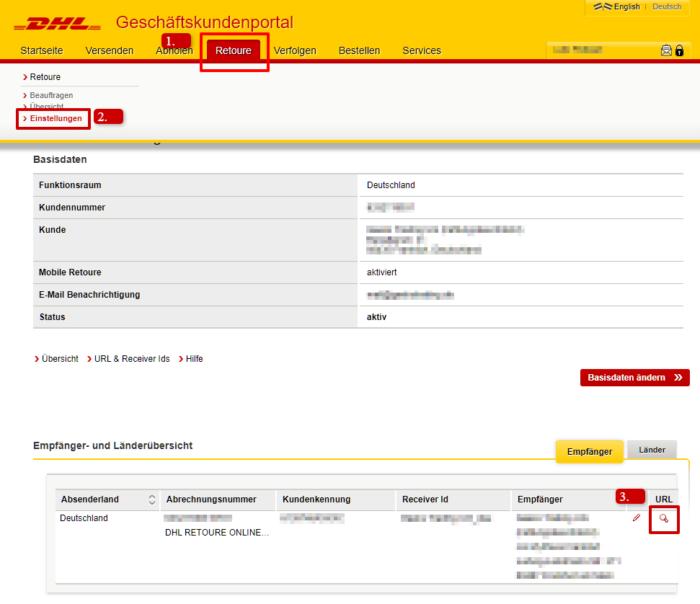Click the Empfänger column header
The height and width of the screenshot is (604, 700).
coord(540,499)
